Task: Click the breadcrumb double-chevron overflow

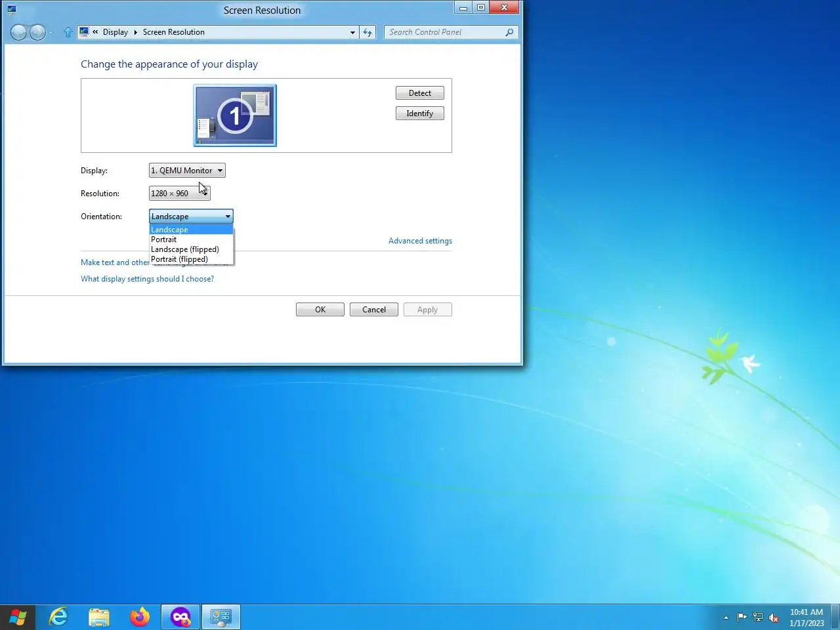Action: pos(95,32)
